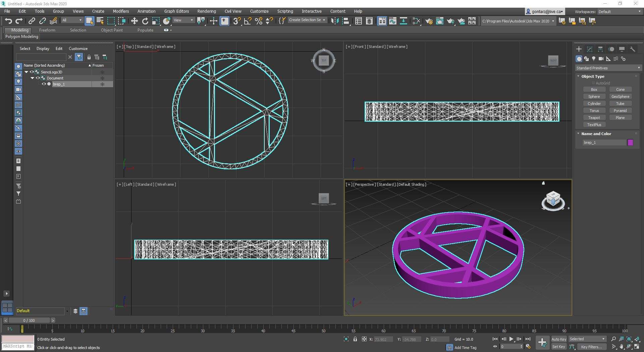Open the Modify command panel tab

pos(589,49)
